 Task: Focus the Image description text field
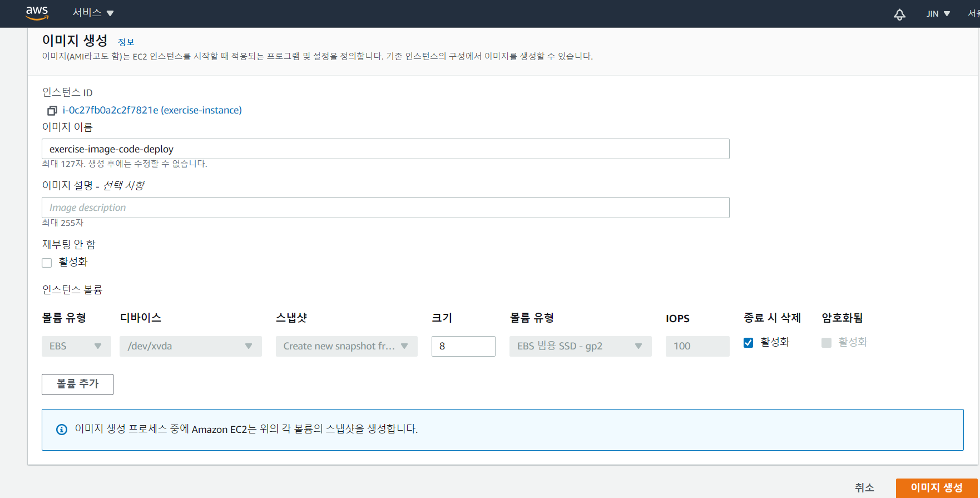[x=385, y=208]
